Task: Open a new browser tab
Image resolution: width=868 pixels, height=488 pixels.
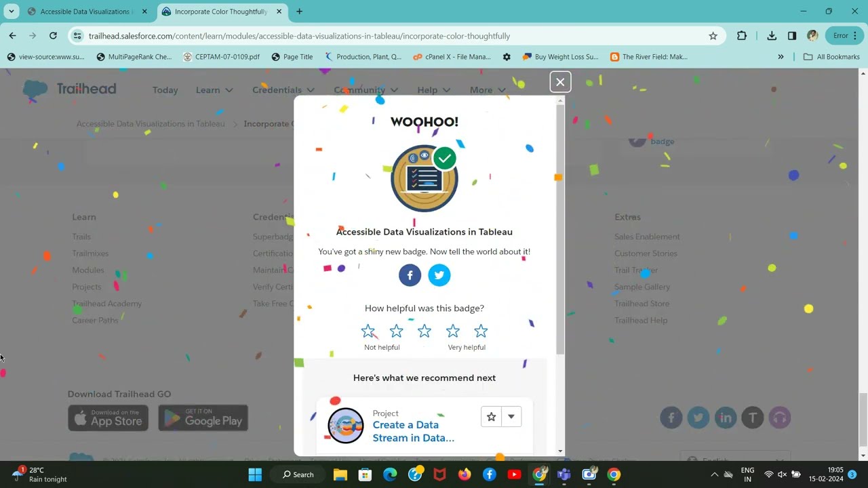Action: (299, 12)
